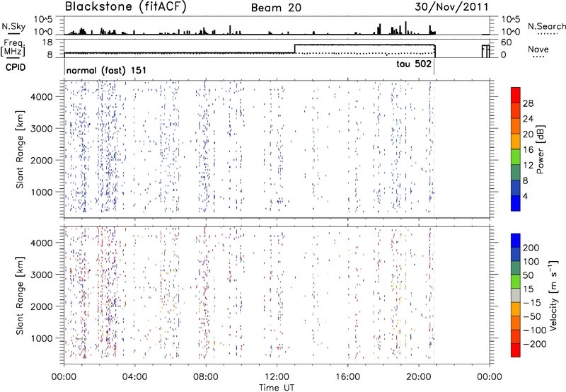Select gray Velocity colorbar segment between 15 and -15
This screenshot has width=566, height=392.
point(516,295)
